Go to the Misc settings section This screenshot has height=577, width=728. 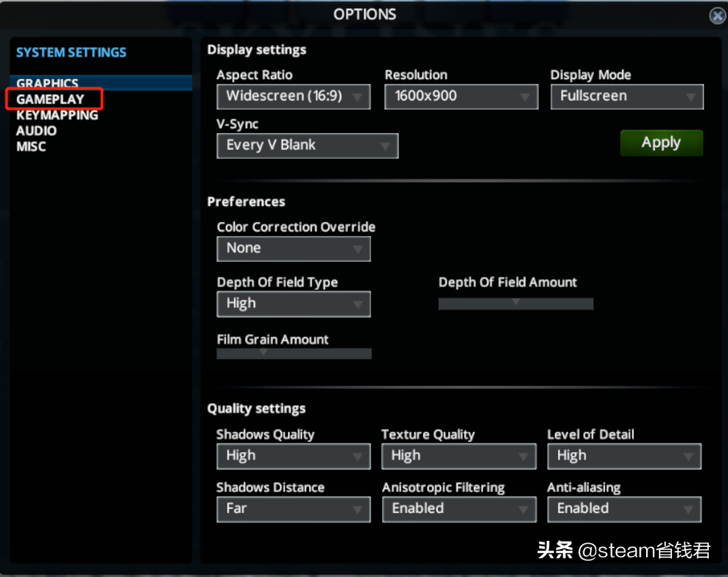(x=31, y=147)
